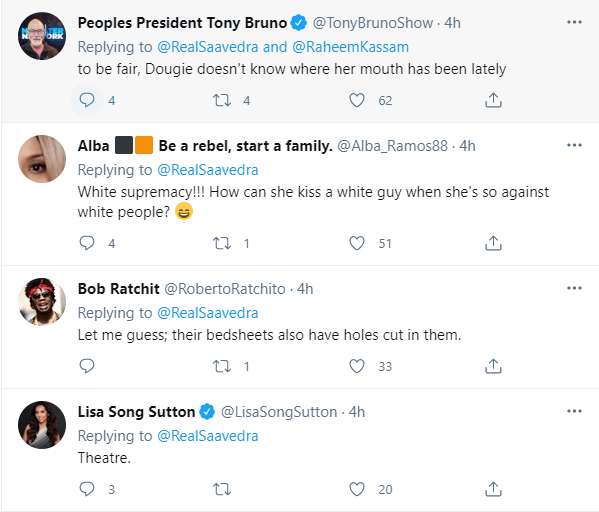
Task: Open the @RaheemKassam mention link
Action: (x=350, y=47)
